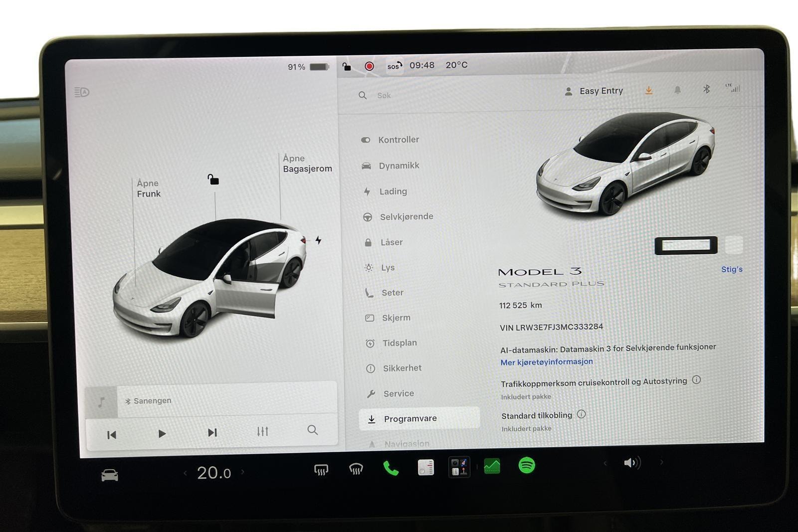
Task: Tap the charge port lightning bolt icon
Action: pyautogui.click(x=318, y=240)
